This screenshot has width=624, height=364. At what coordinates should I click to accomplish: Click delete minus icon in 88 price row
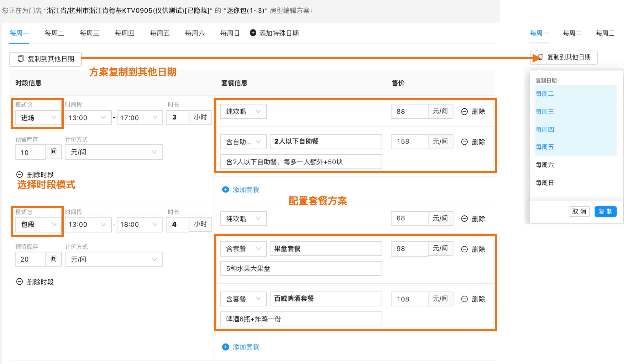tap(465, 111)
